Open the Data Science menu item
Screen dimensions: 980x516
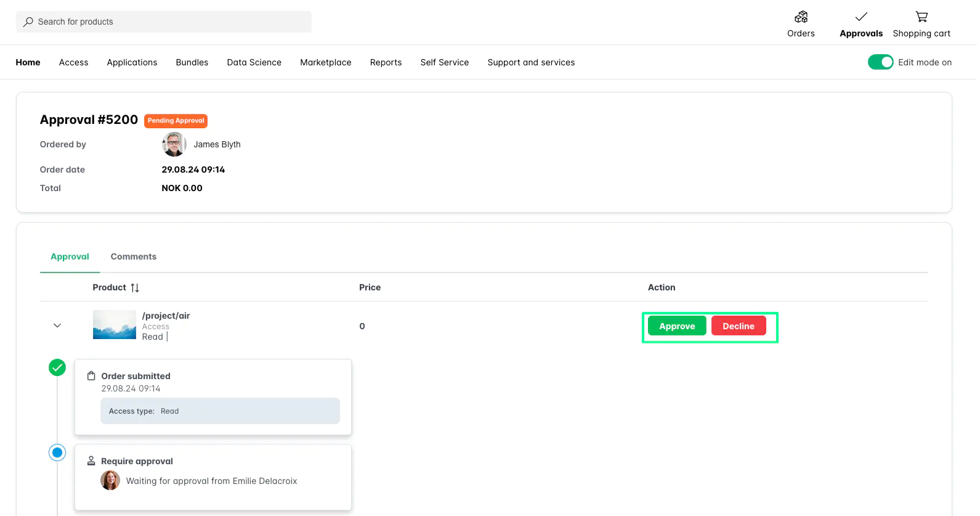[254, 62]
